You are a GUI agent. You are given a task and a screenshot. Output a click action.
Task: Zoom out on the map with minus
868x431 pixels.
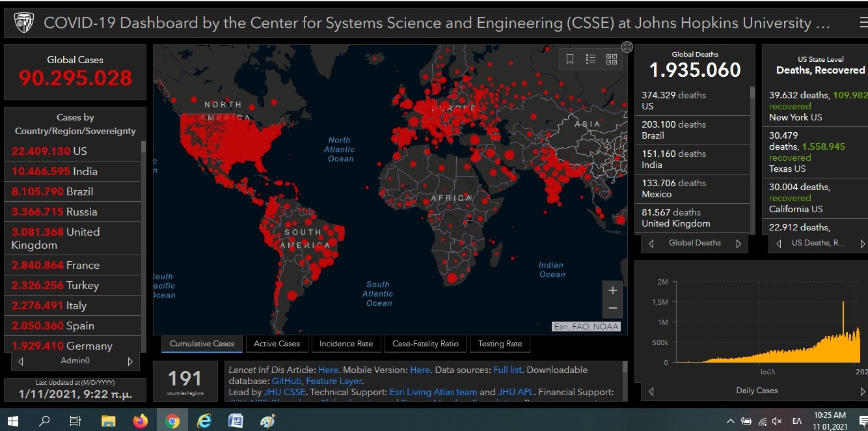point(612,308)
